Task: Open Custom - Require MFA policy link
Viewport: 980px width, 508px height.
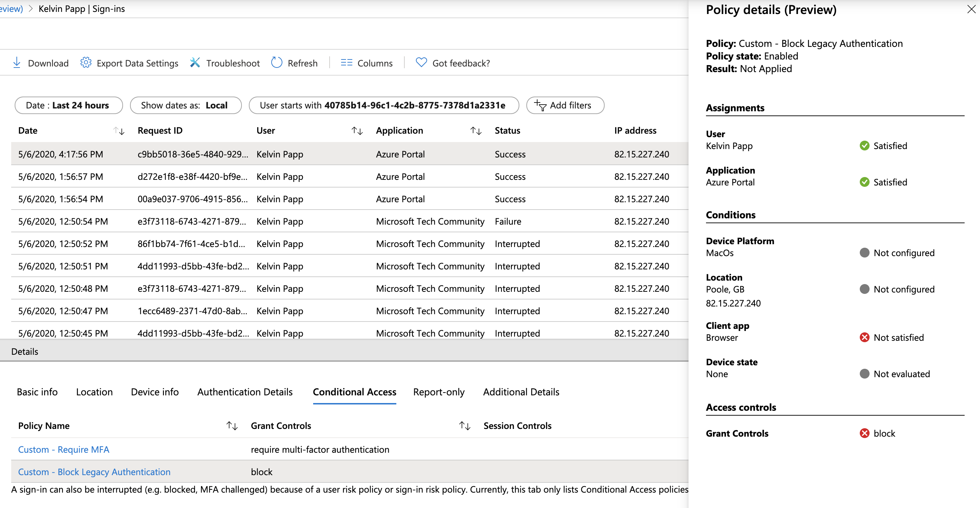Action: point(64,449)
